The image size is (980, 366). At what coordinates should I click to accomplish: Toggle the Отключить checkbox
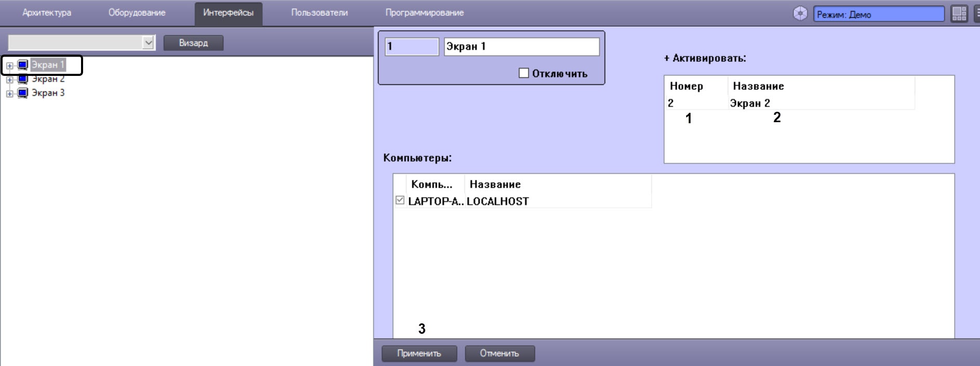point(524,73)
